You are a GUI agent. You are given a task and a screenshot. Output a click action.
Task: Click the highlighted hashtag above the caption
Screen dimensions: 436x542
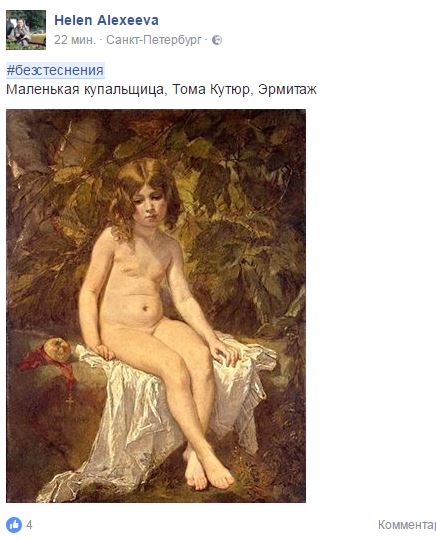(55, 71)
